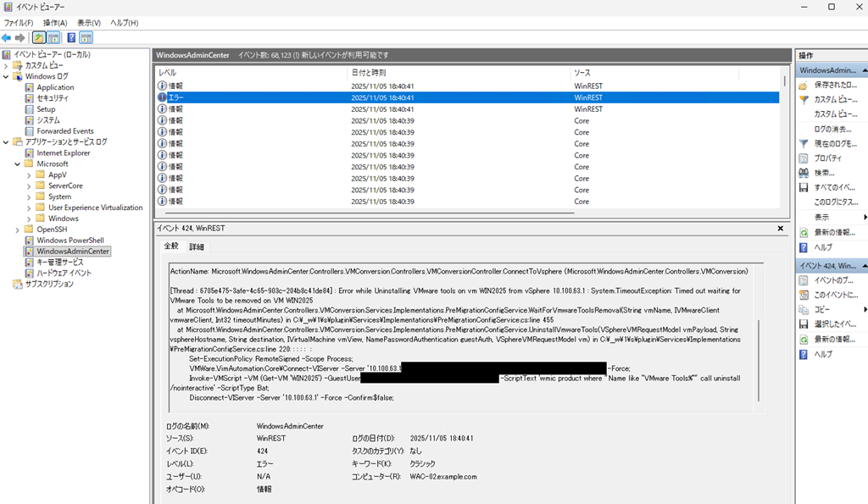Expand the カスタム ビュー tree node
868x504 pixels.
point(7,65)
